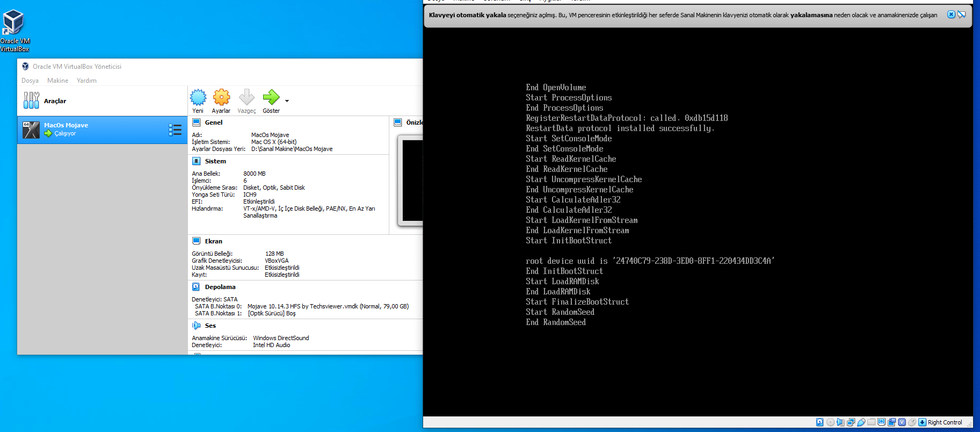Select the MacOs Mojave virtual machine entry

(x=102, y=129)
